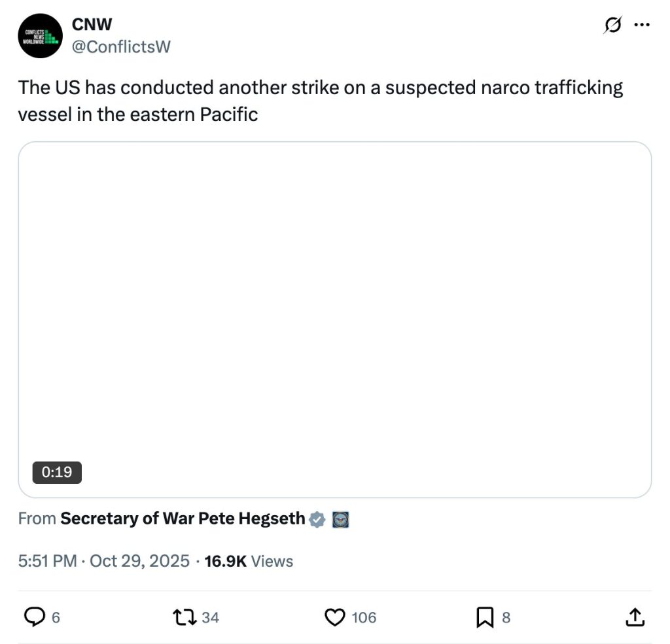The height and width of the screenshot is (644, 670).
Task: Bookmark this post using the bookmark icon
Action: coord(485,617)
